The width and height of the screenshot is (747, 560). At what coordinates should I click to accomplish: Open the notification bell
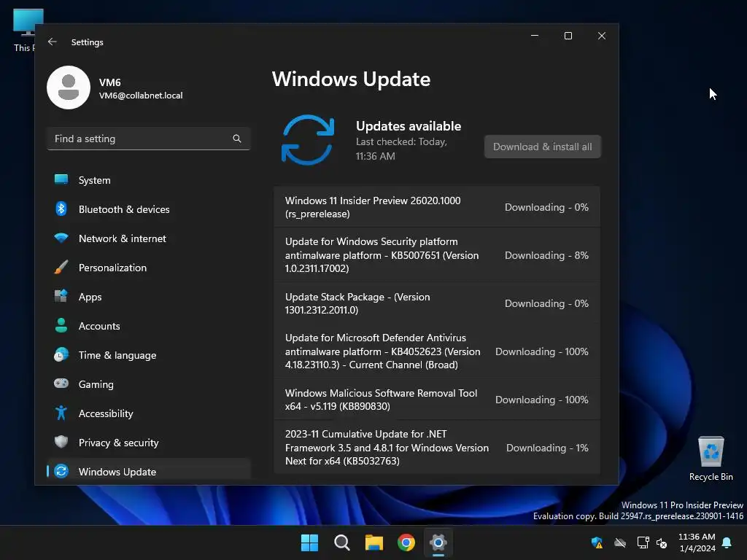[727, 542]
